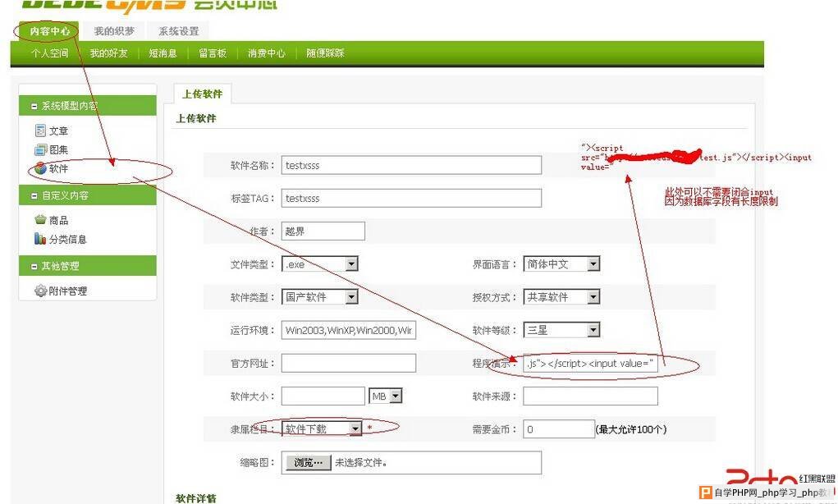Click the image gallery (图集) icon
The image size is (838, 504).
point(40,149)
